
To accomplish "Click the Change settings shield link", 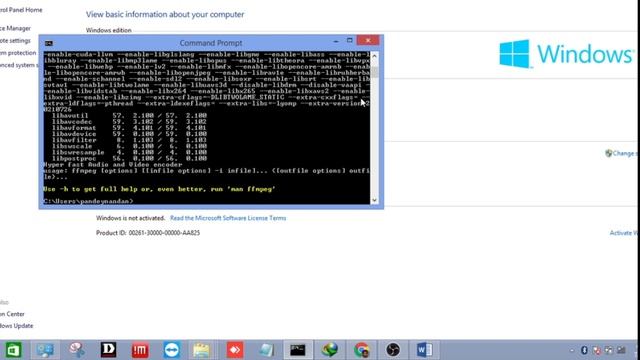I will 620,153.
